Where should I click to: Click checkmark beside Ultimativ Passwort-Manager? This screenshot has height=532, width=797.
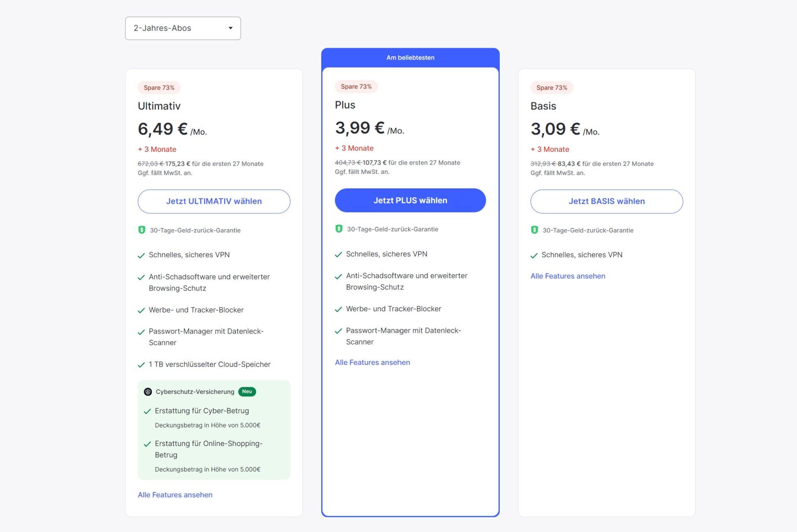[141, 332]
